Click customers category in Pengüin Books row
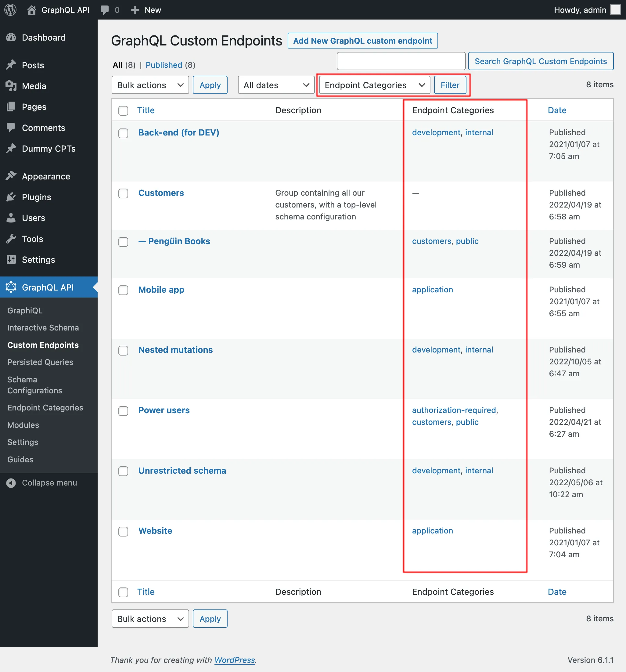The image size is (626, 672). (432, 241)
